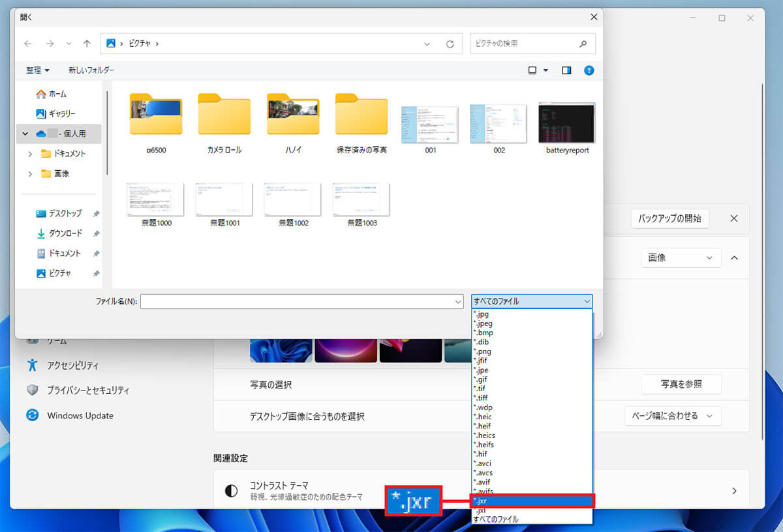783x532 pixels.
Task: Open the blue help icon
Action: coord(589,70)
